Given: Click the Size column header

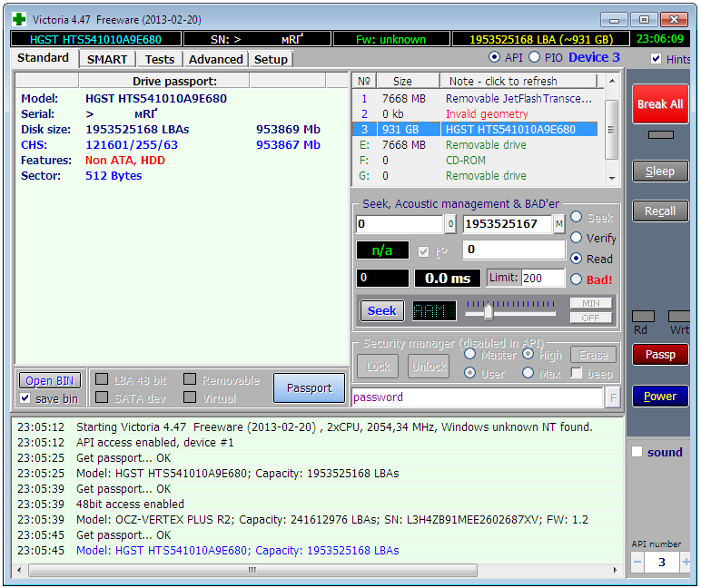Looking at the screenshot, I should click(x=409, y=81).
